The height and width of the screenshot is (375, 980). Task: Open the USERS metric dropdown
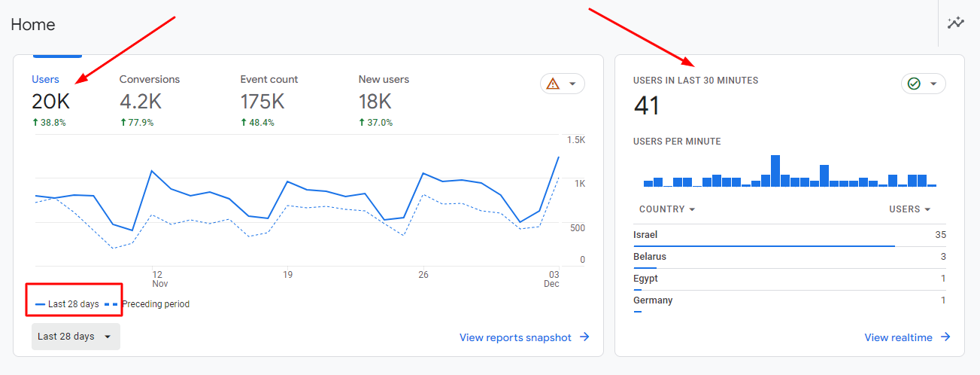(x=910, y=209)
